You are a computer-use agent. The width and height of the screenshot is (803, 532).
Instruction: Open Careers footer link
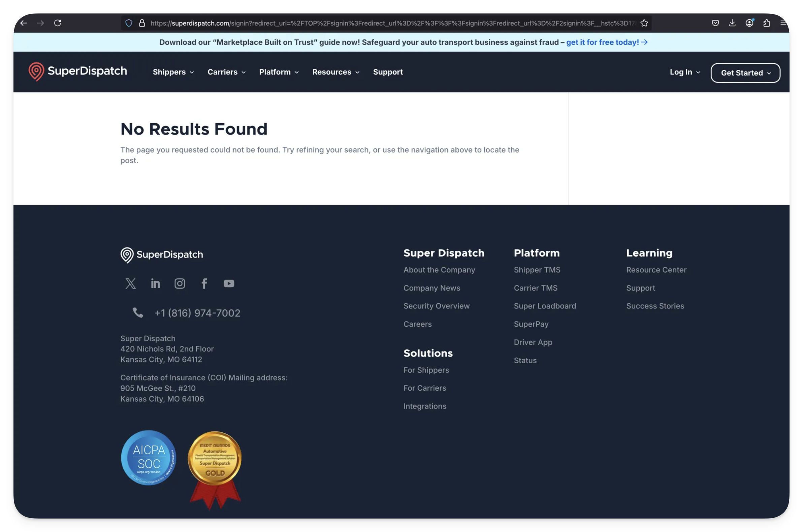[417, 324]
